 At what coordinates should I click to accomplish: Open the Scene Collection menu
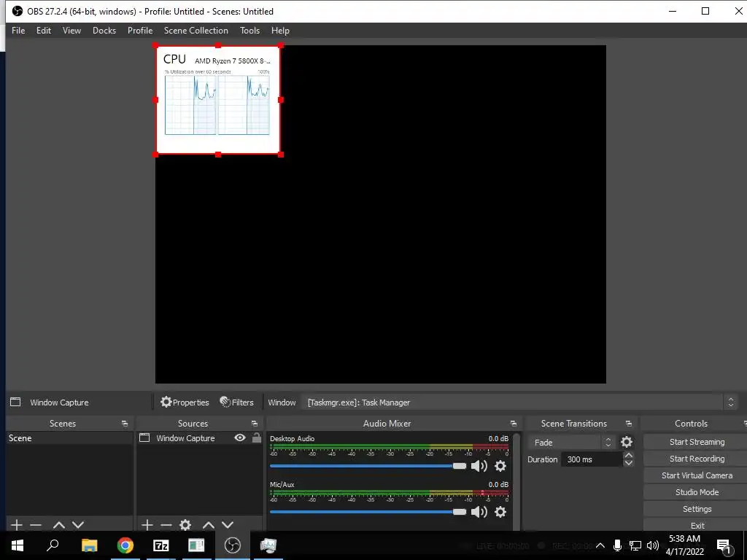click(196, 31)
